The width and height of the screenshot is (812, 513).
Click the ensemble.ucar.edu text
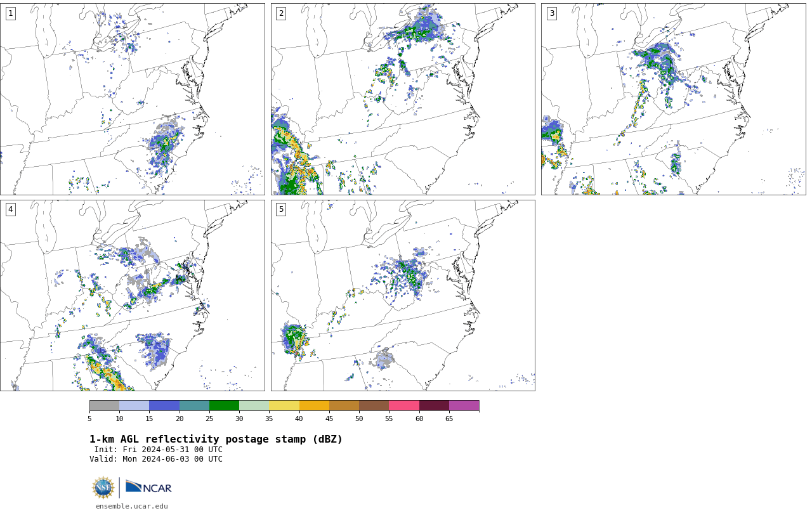tap(132, 506)
